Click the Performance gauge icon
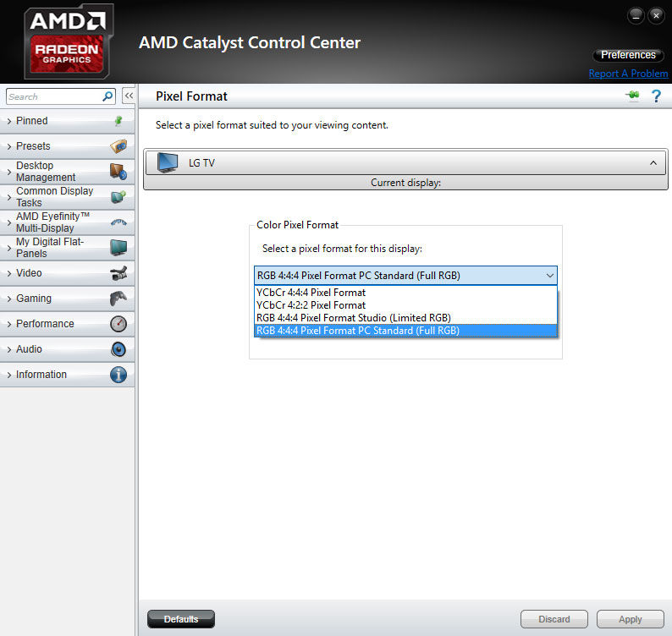Image resolution: width=672 pixels, height=636 pixels. tap(118, 324)
